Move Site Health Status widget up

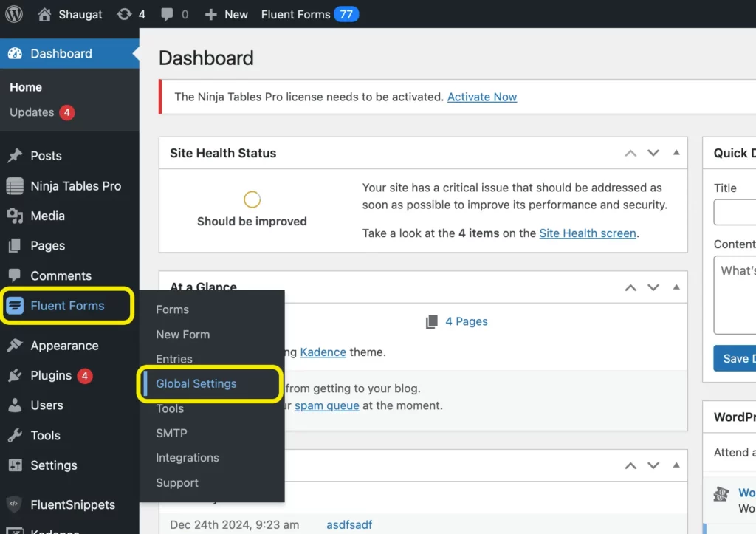pos(630,154)
